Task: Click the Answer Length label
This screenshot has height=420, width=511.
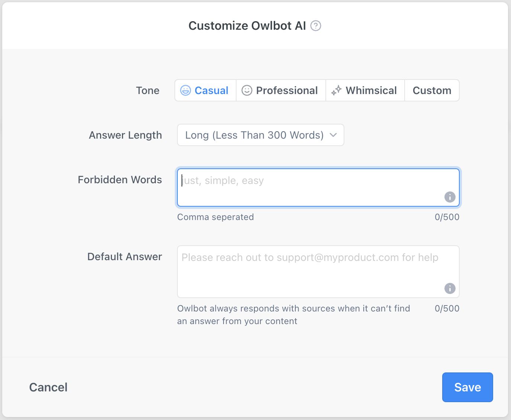Action: click(x=125, y=135)
